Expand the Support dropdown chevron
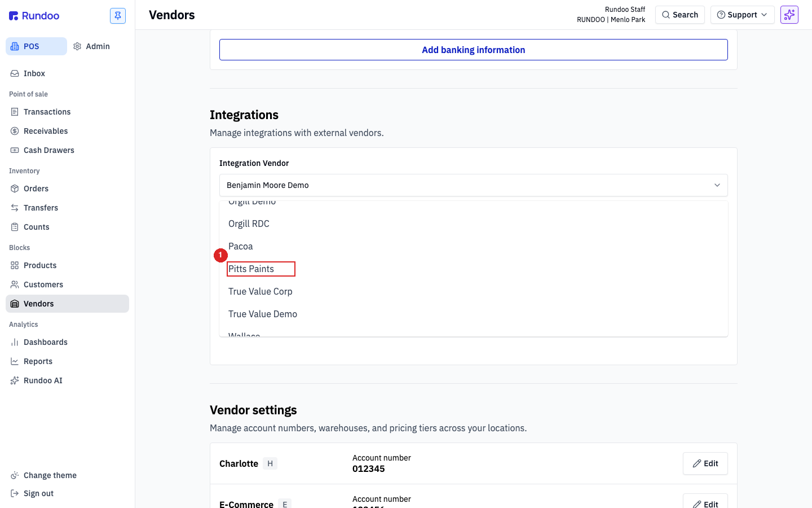The width and height of the screenshot is (812, 508). click(x=764, y=15)
